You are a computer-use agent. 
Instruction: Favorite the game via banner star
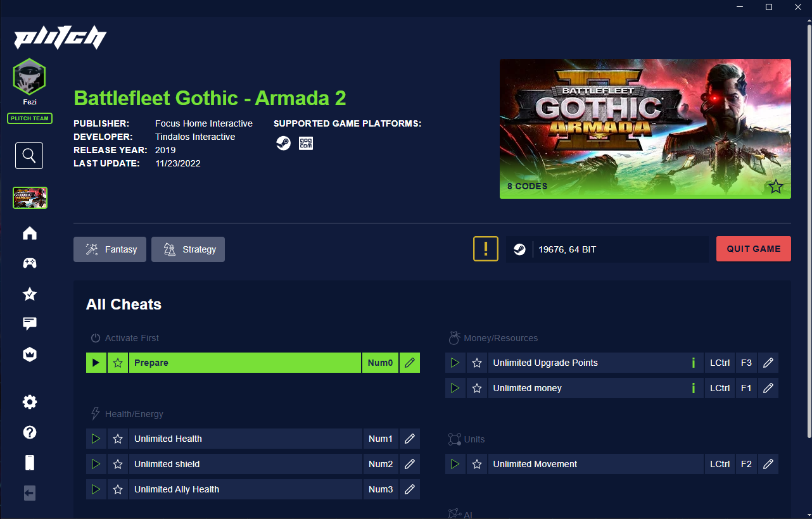[776, 187]
